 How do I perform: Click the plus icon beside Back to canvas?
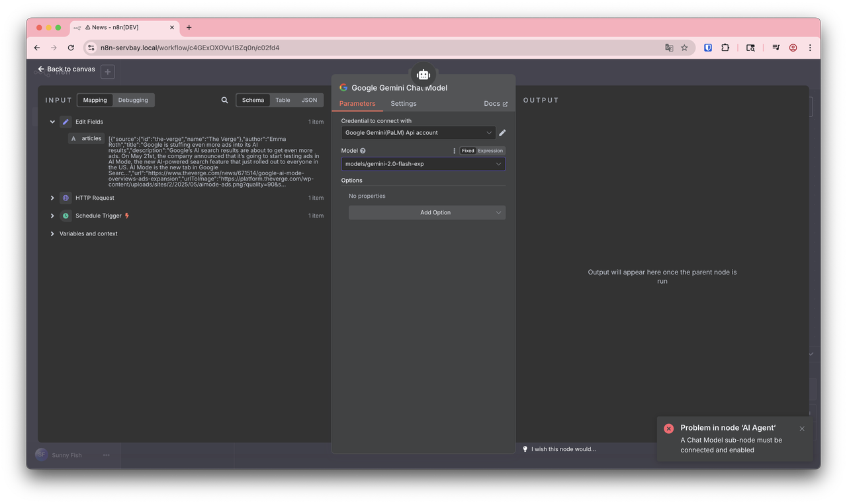coord(108,71)
